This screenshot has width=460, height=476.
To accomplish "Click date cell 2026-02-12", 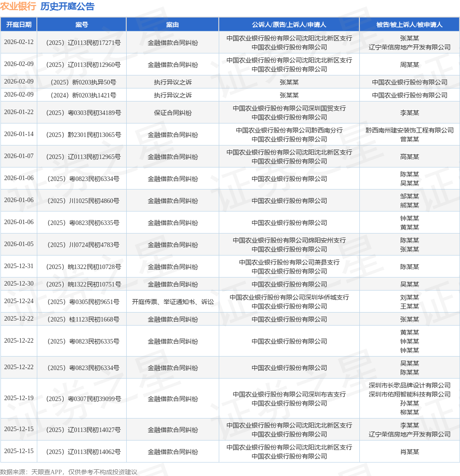I will 19,42.
